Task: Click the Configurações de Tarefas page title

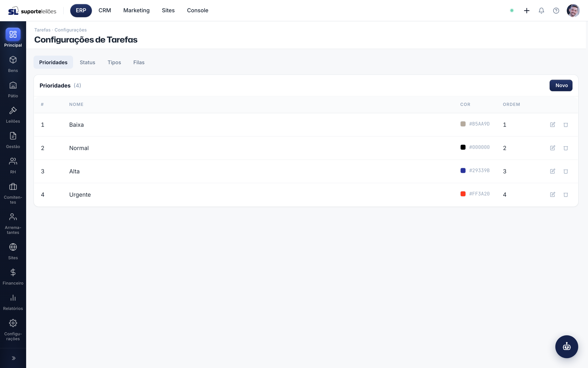Action: click(86, 40)
